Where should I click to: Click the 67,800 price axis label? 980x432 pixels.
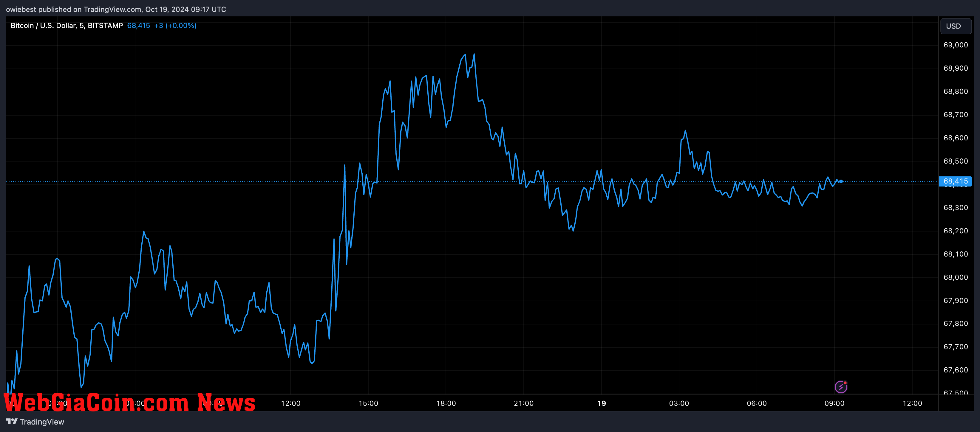tap(956, 323)
